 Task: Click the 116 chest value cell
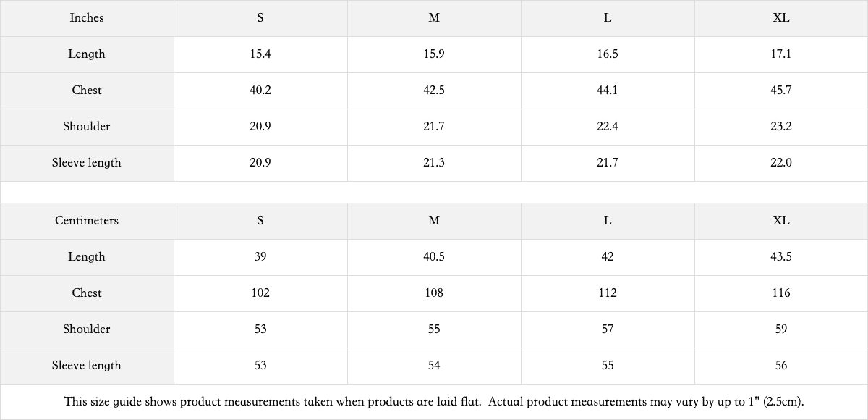pos(781,293)
